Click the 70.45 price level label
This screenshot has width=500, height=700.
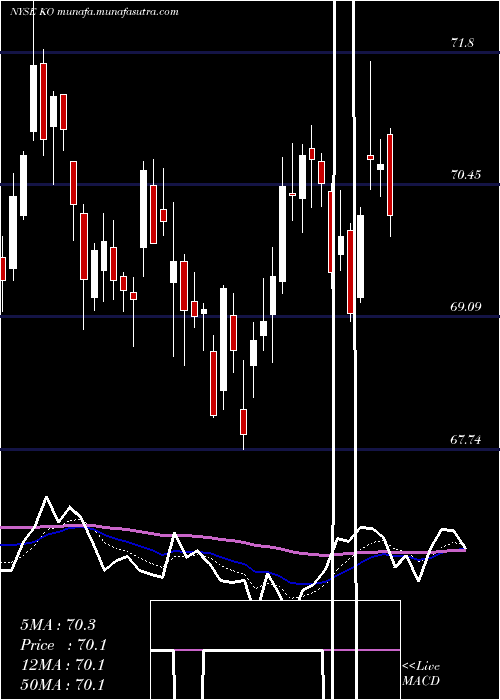coord(466,175)
